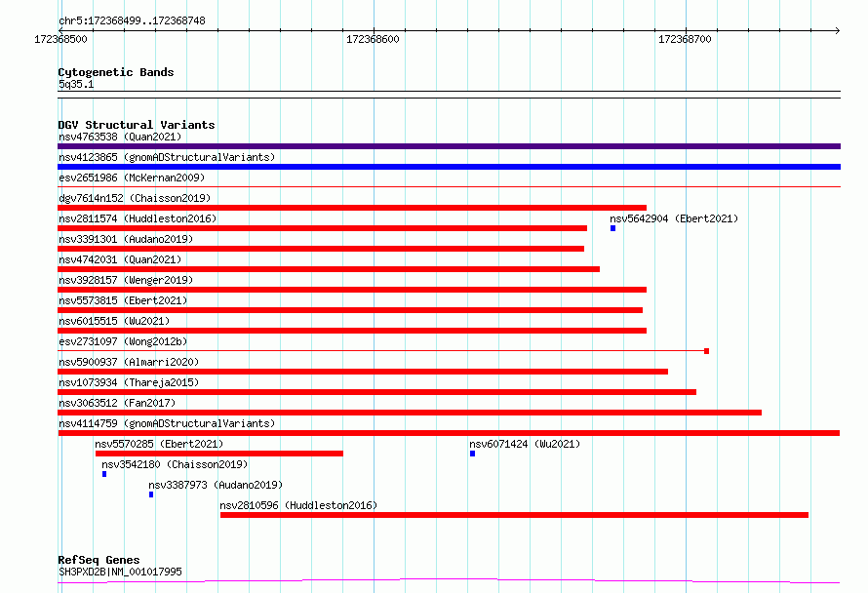868x593 pixels.
Task: Open the nsv3387973 (Audano2019) label
Action: click(x=216, y=485)
